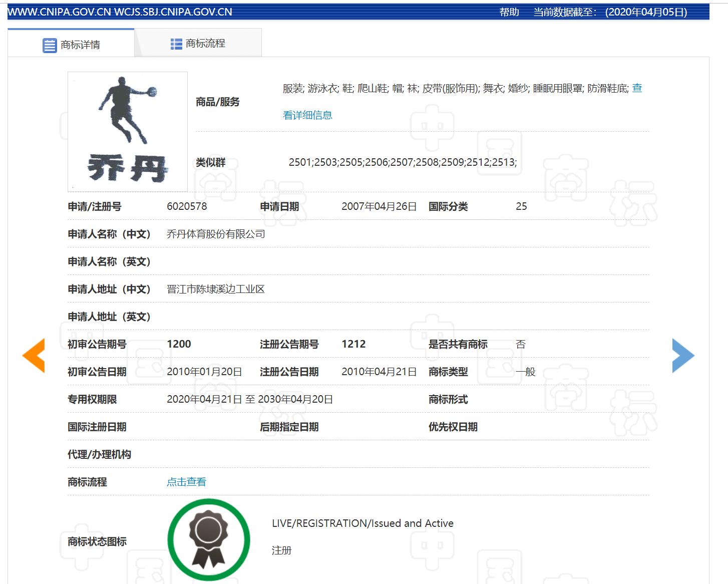728x584 pixels.
Task: Click 点击查看 next to 商标流程
Action: coord(186,481)
